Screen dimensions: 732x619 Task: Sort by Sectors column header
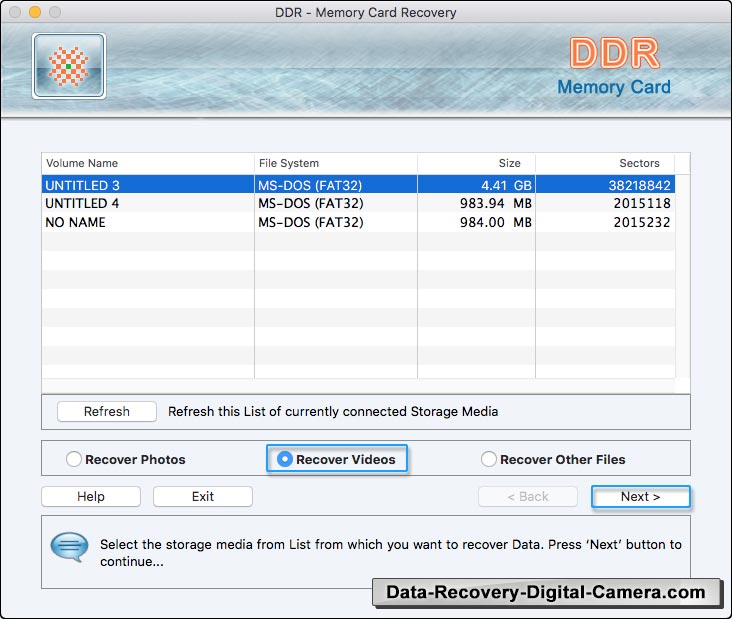click(x=605, y=163)
